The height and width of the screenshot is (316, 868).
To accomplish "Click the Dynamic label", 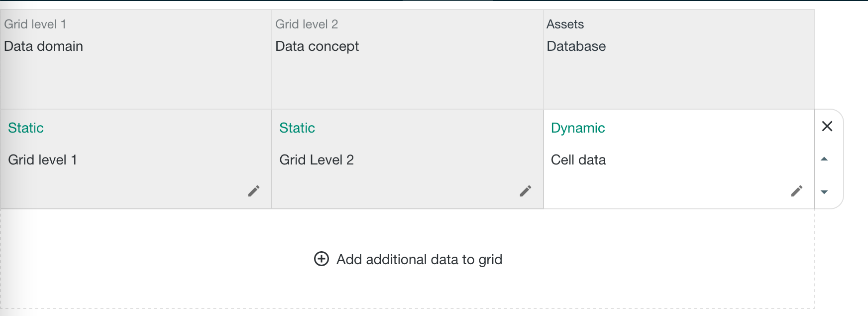I will [x=578, y=128].
